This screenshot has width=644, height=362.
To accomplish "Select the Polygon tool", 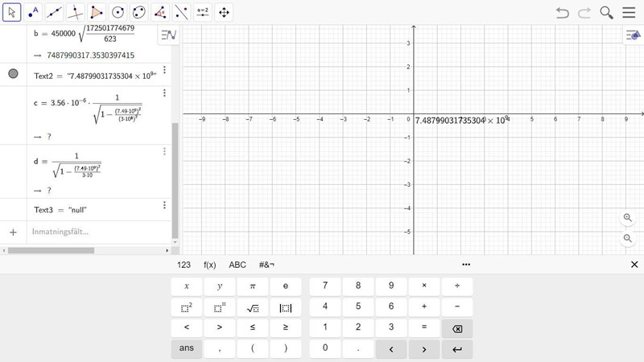I will point(97,12).
